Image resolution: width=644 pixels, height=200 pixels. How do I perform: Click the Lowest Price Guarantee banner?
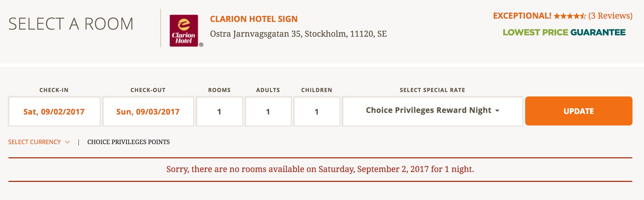tap(564, 32)
